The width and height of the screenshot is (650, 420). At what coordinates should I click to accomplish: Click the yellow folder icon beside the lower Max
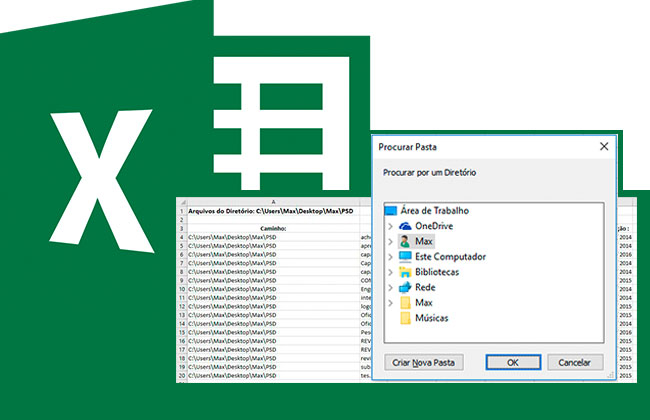click(x=405, y=303)
